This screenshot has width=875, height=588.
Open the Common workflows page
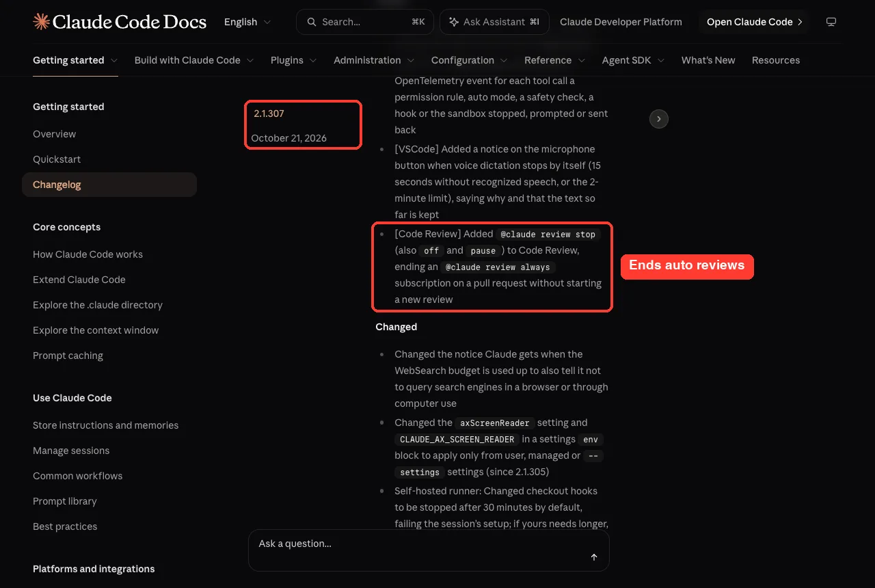point(109,476)
